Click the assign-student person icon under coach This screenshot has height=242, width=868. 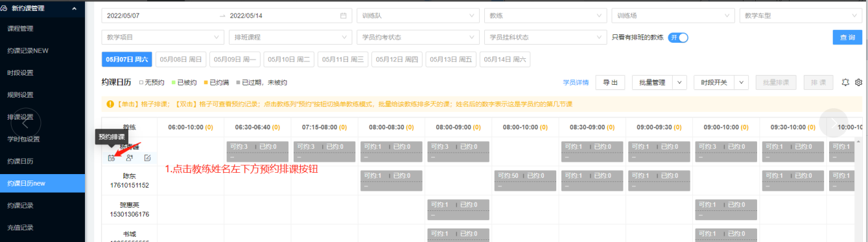click(130, 158)
